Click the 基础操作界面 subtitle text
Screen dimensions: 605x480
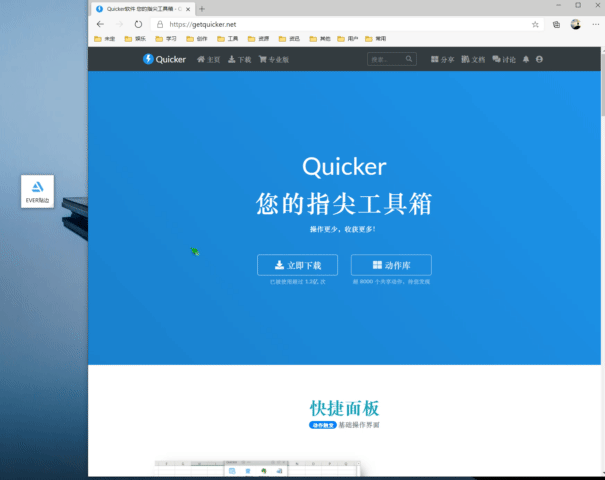359,425
